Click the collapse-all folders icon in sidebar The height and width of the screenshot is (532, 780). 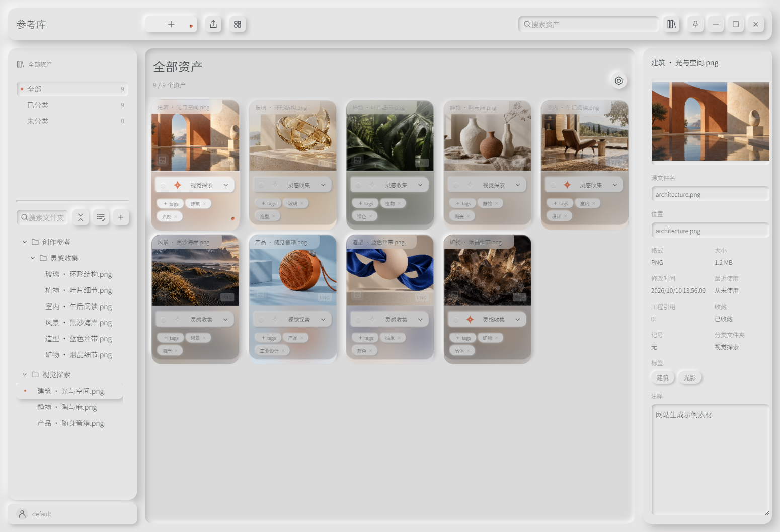pos(81,217)
